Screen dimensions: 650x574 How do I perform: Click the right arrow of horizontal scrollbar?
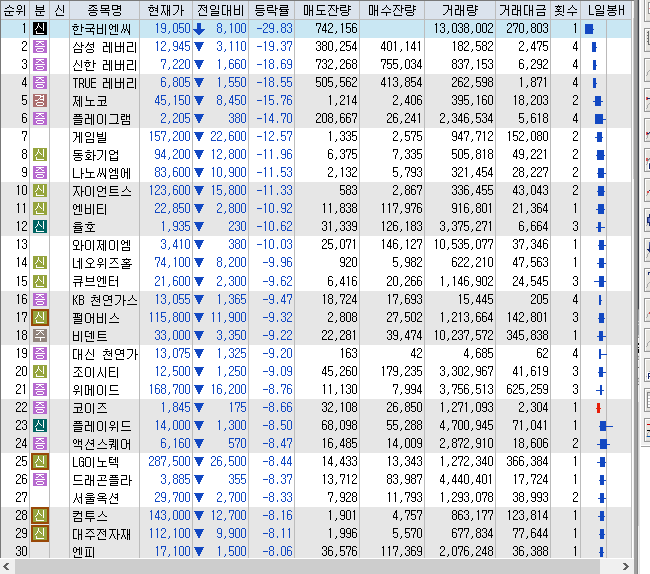tap(626, 567)
